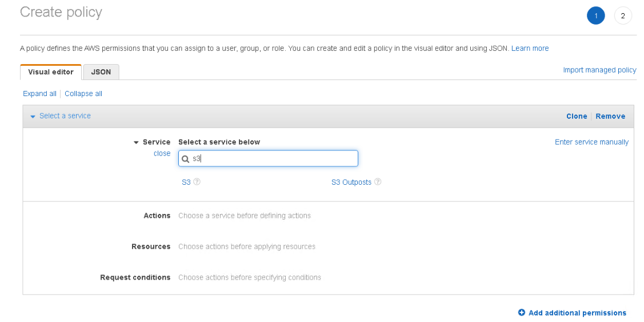The image size is (644, 322).
Task: Collapse all permission blocks
Action: 83,93
